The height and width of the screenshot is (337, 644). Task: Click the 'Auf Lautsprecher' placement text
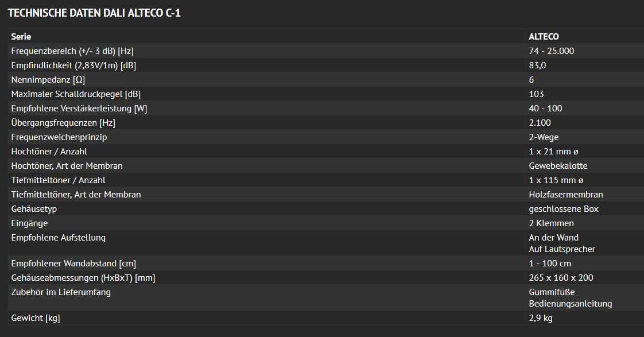562,249
